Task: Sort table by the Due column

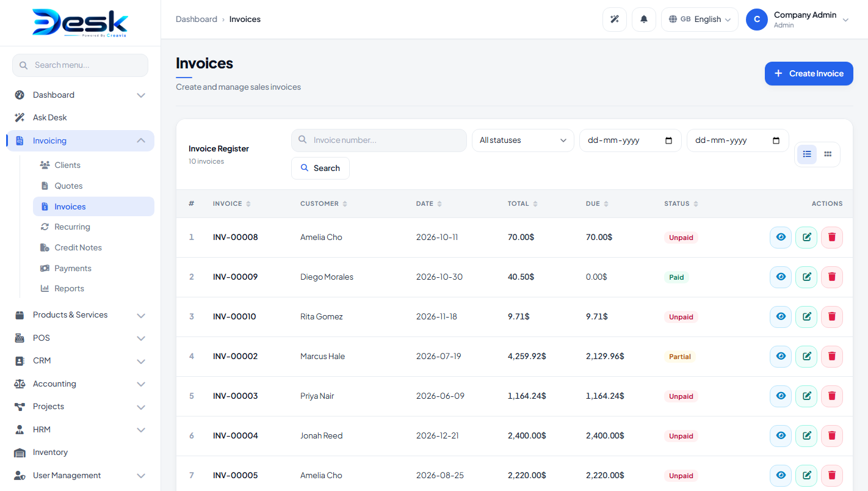Action: 598,204
